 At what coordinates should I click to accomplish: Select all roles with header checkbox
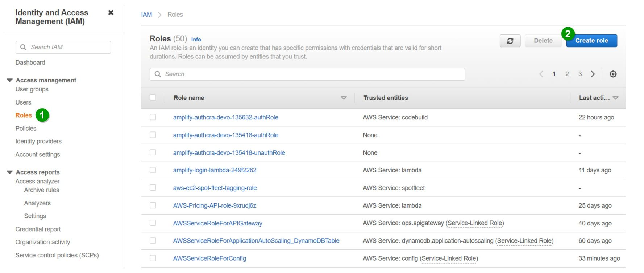(153, 98)
